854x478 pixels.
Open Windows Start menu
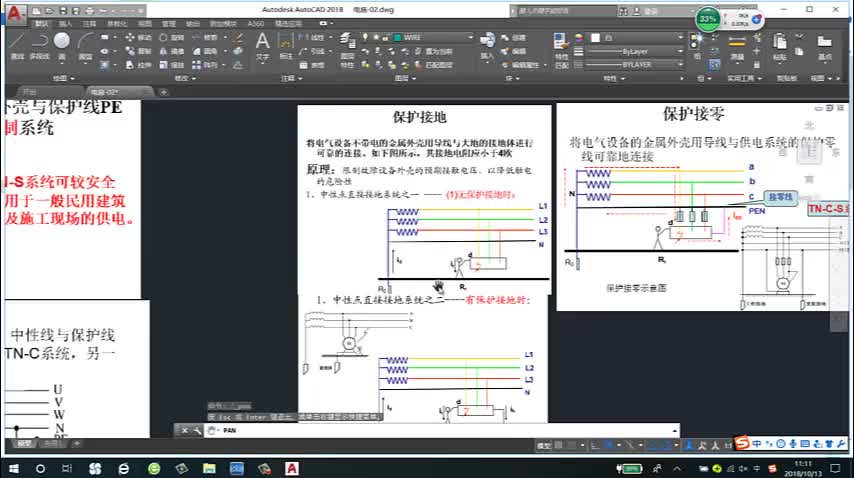(14, 468)
